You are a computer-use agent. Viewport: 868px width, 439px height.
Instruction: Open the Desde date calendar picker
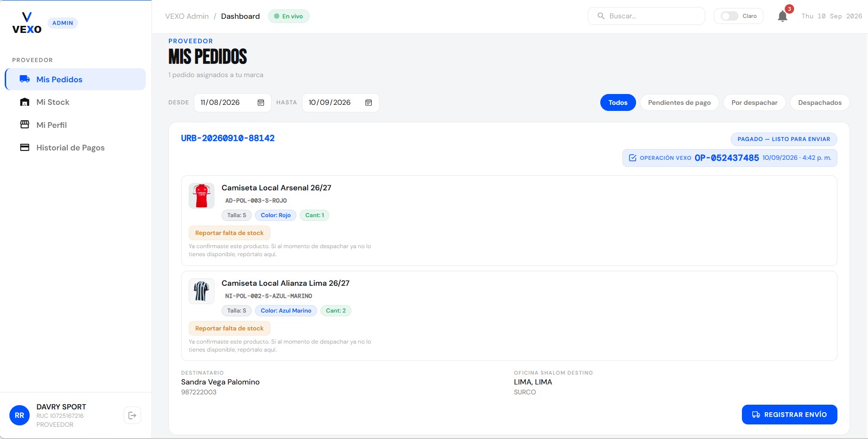coord(261,102)
